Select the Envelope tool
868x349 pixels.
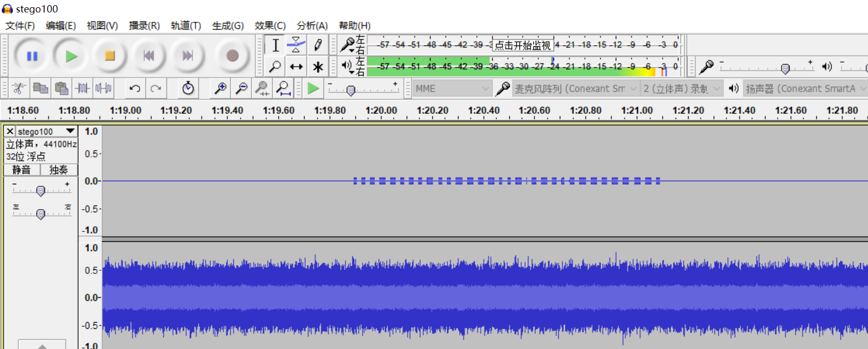pos(296,45)
